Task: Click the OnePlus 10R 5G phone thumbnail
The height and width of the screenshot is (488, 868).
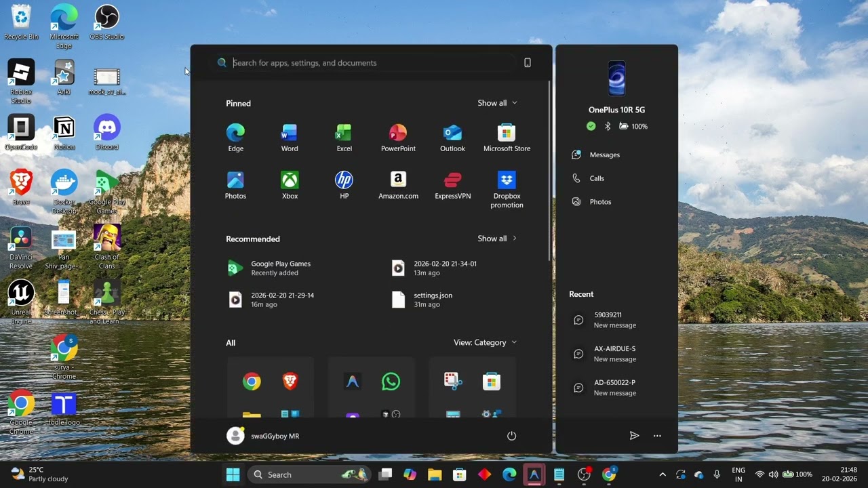Action: click(x=616, y=79)
